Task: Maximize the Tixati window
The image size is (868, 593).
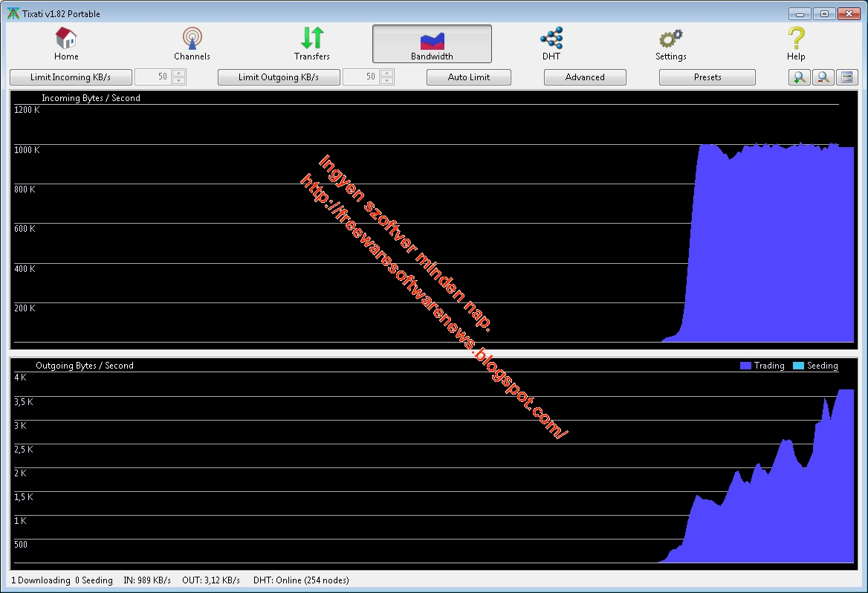Action: pos(824,13)
